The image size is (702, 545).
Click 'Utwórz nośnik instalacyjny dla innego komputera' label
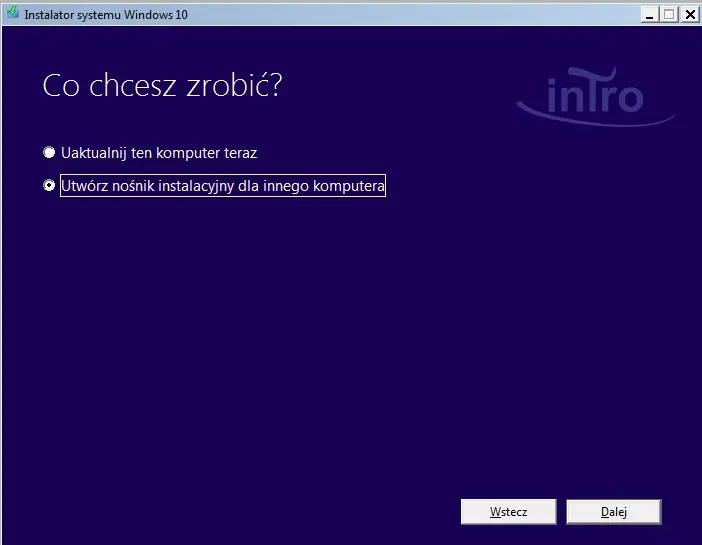[x=223, y=185]
